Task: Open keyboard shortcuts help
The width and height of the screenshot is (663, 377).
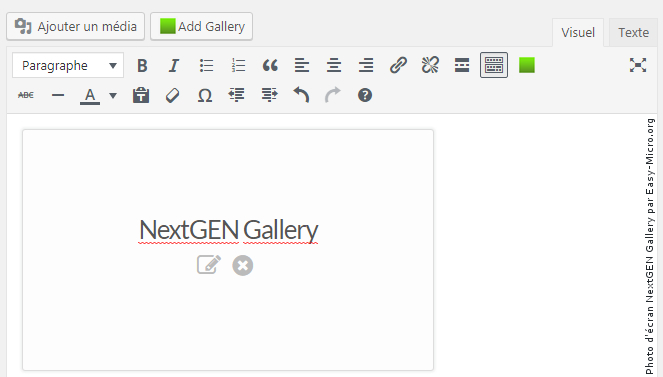Action: (x=365, y=96)
